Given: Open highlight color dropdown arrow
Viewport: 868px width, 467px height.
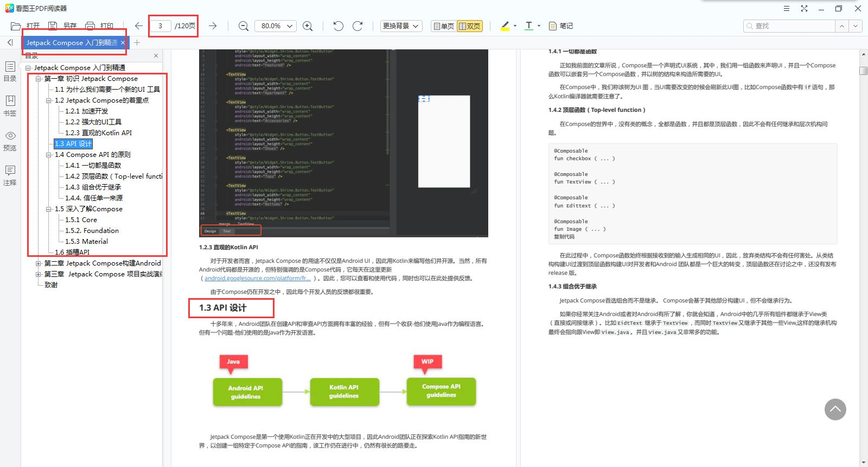Looking at the screenshot, I should click(515, 26).
